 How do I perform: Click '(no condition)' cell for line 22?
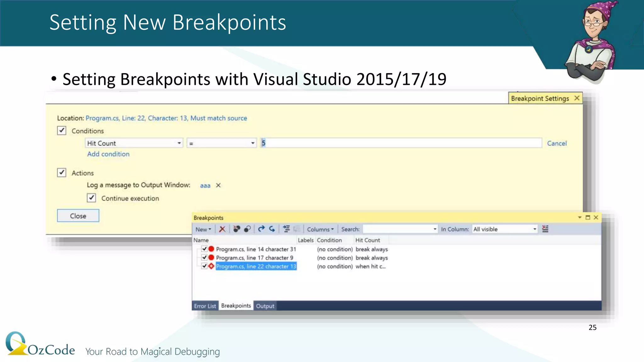click(335, 266)
